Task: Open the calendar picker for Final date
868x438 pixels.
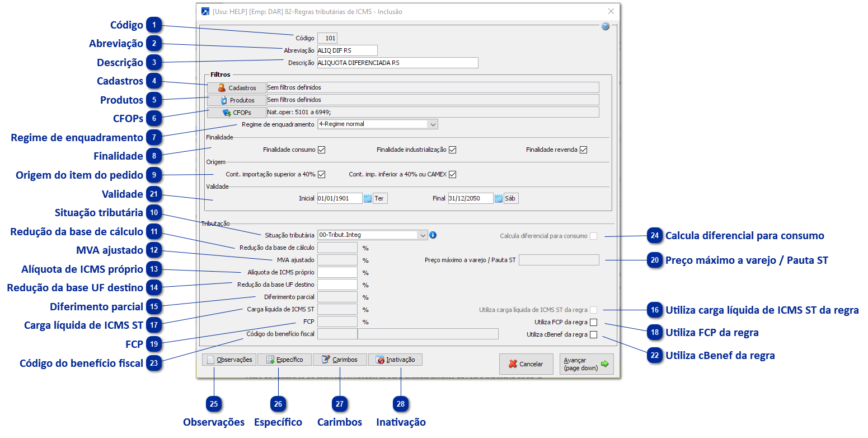Action: [x=499, y=198]
